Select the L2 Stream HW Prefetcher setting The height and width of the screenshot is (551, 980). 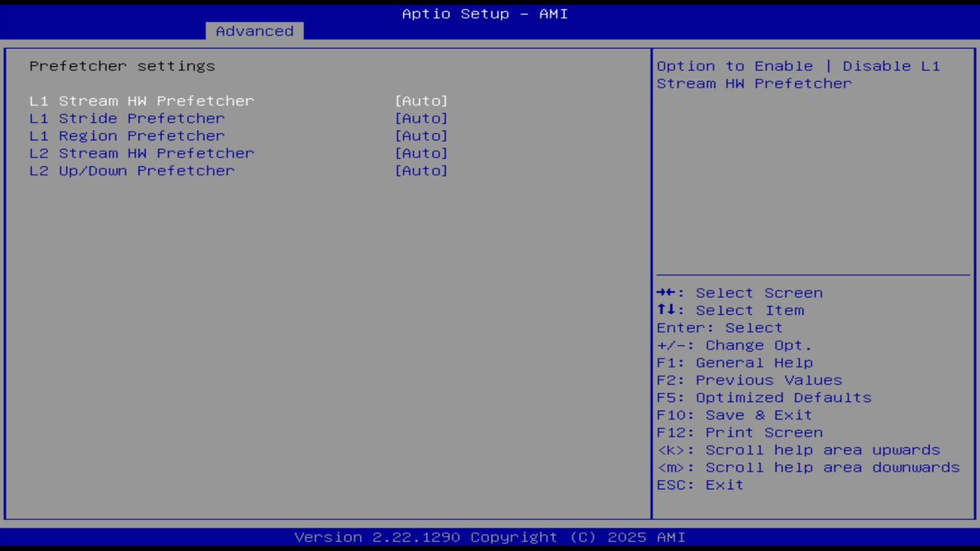[x=142, y=153]
